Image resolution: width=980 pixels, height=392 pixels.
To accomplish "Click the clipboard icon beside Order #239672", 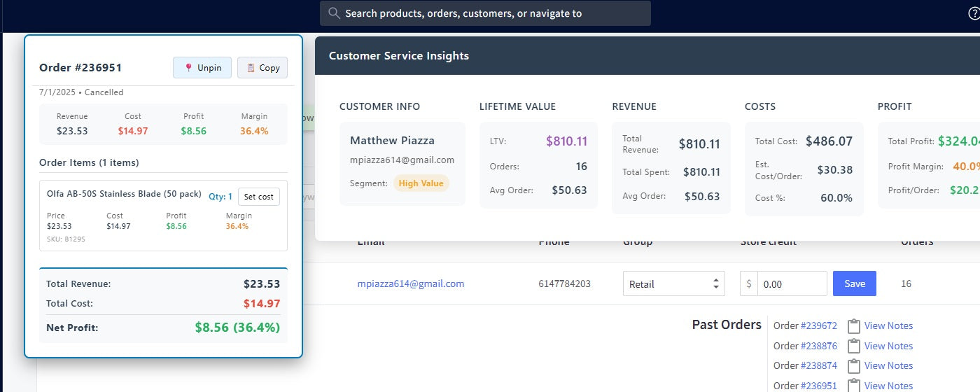I will tap(853, 326).
